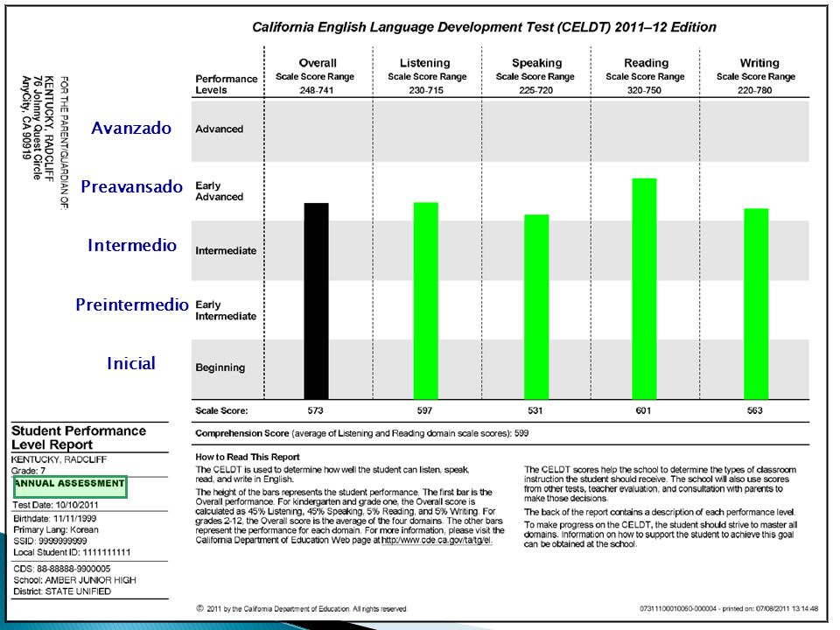Click the 'FOR THE PARENT/GUARDIAN OF:' rotated label
The image size is (840, 630).
[64, 143]
